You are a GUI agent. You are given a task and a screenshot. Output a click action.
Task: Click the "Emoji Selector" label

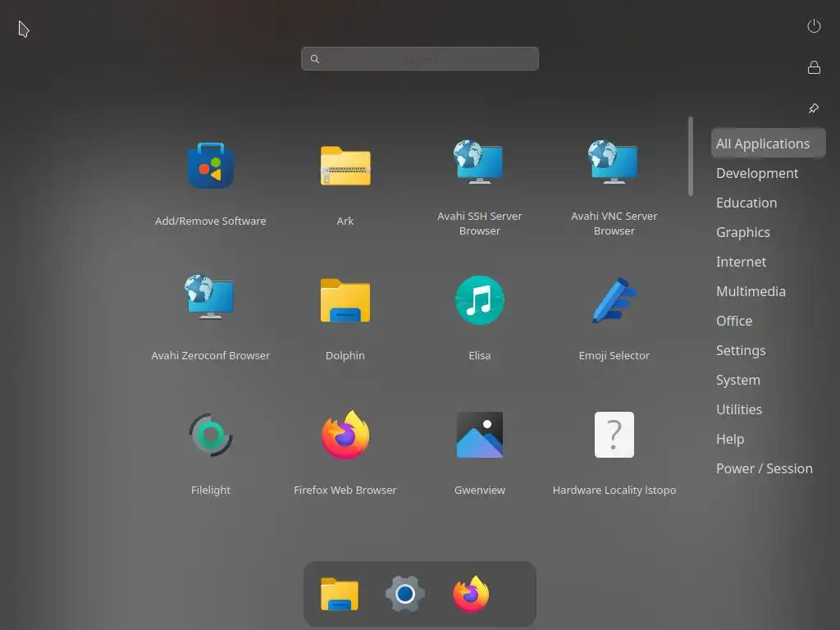click(x=614, y=355)
